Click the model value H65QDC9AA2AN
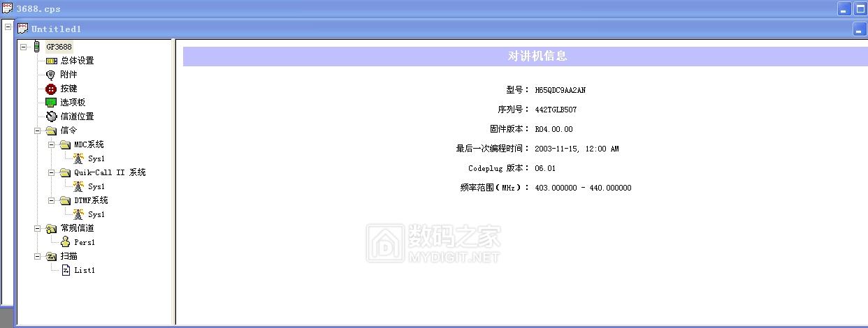The image size is (868, 328). pyautogui.click(x=560, y=90)
